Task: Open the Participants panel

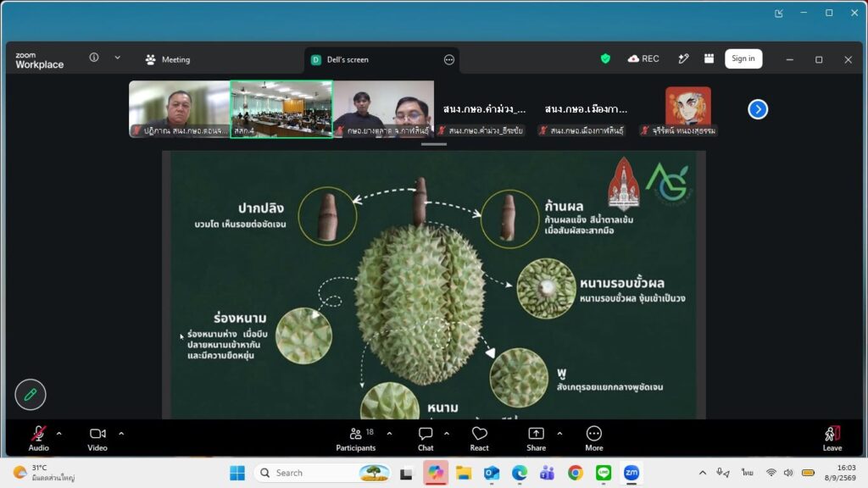Action: (355, 438)
